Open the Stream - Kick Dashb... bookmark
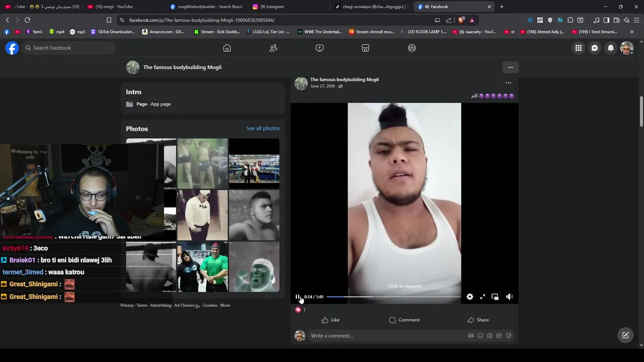The image size is (644, 362). coord(217,32)
